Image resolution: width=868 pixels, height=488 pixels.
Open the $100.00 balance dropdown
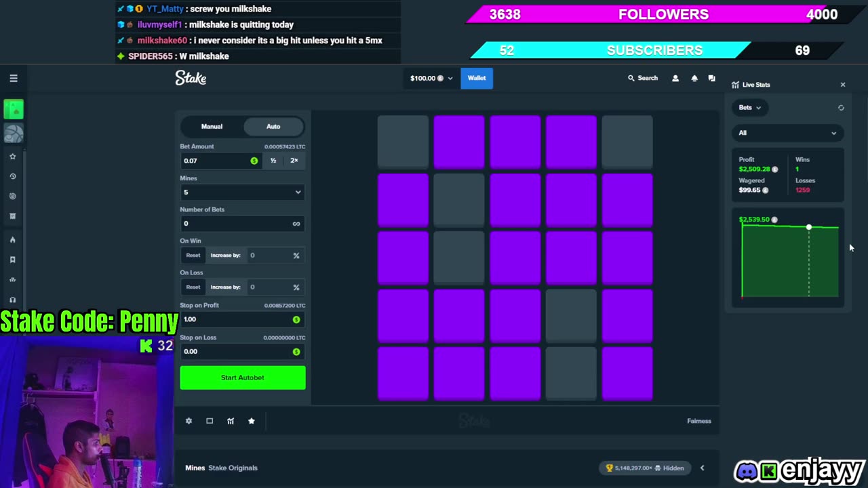[x=431, y=78]
